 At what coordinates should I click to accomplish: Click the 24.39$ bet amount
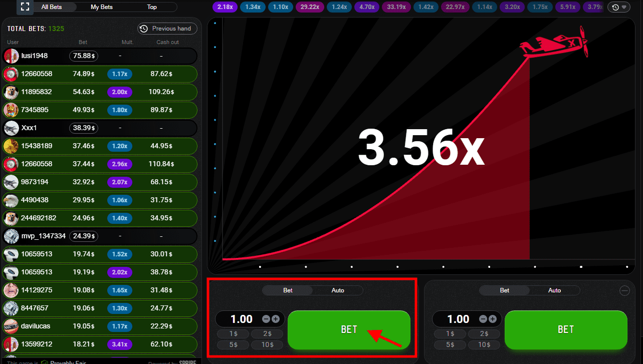point(84,236)
